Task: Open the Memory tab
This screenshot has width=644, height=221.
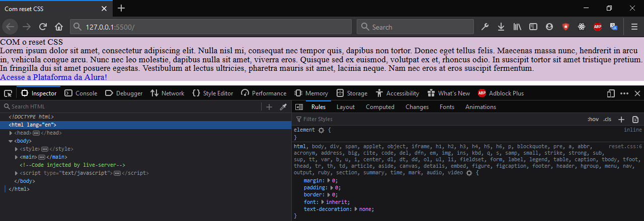Action: tap(311, 93)
